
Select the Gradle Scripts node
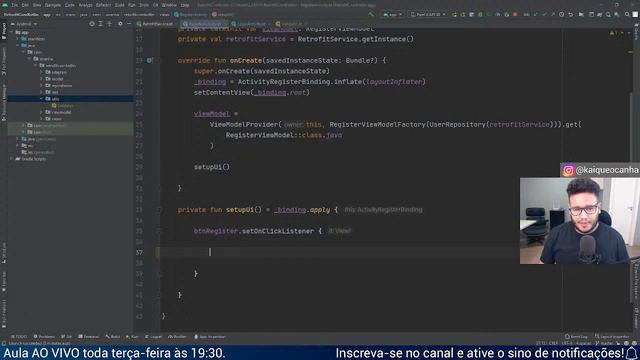[31, 159]
